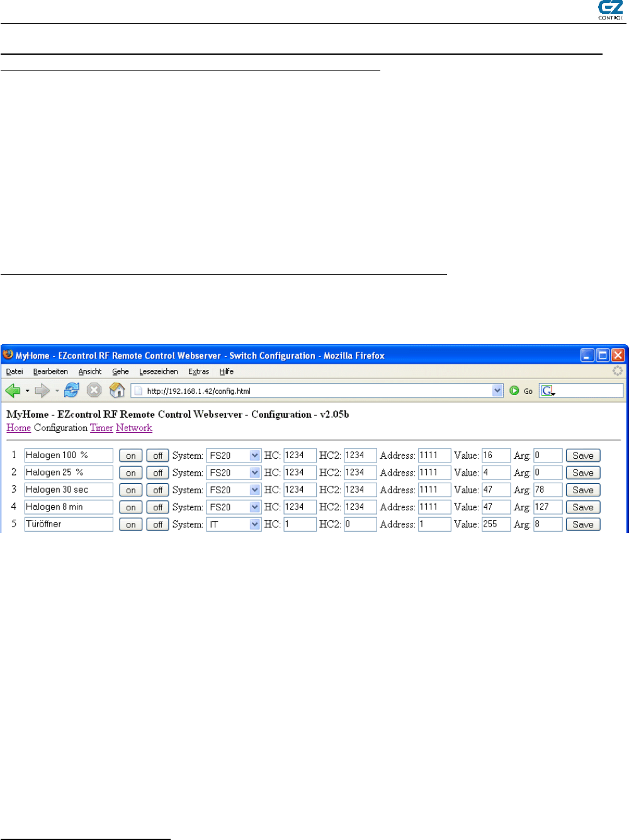Screen dimensions: 629x840
Task: Go to home page via house icon
Action: 117,391
